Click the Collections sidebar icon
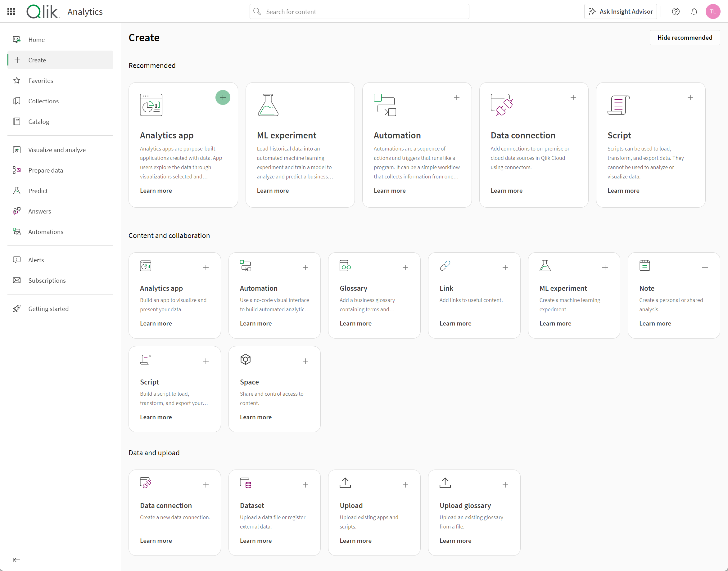This screenshot has height=571, width=728. point(17,101)
